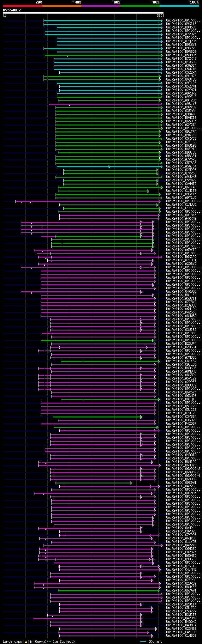This screenshot has width=202, height=644.
Task: Select the UniRef100_Q3EAA4 label
Action: click(x=181, y=111)
